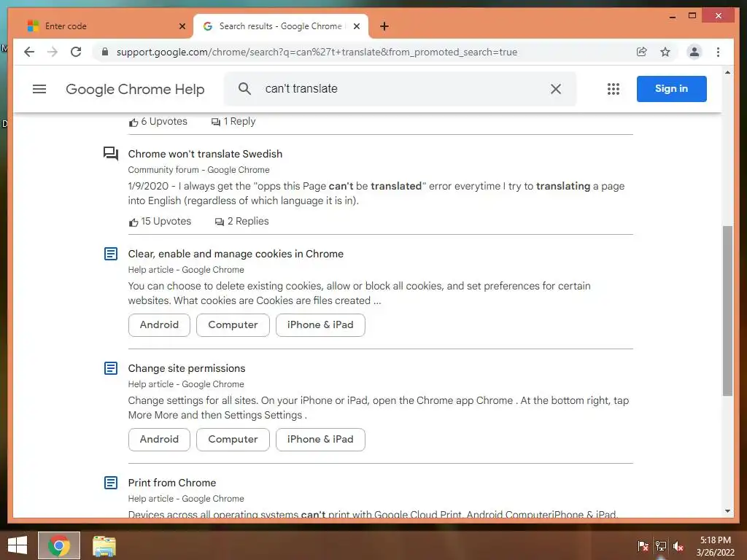Click the magnifying glass search icon
This screenshot has height=560, width=747.
(244, 88)
